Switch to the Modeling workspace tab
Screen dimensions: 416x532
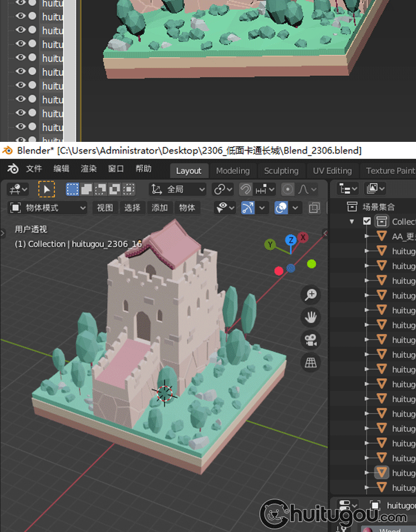tap(232, 171)
